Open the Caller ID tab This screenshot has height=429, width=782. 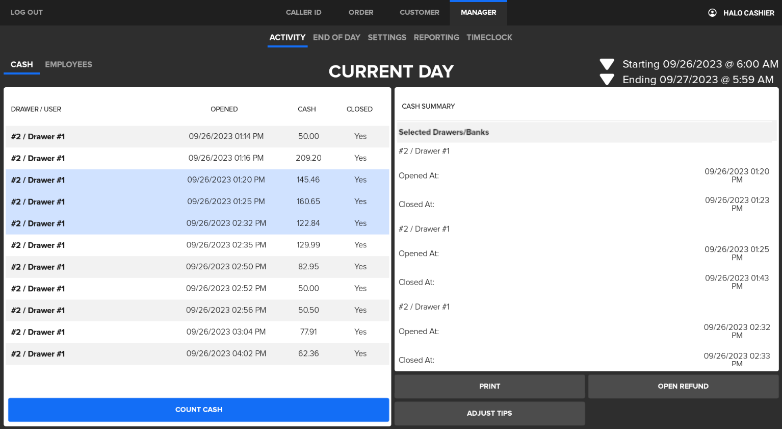coord(304,13)
